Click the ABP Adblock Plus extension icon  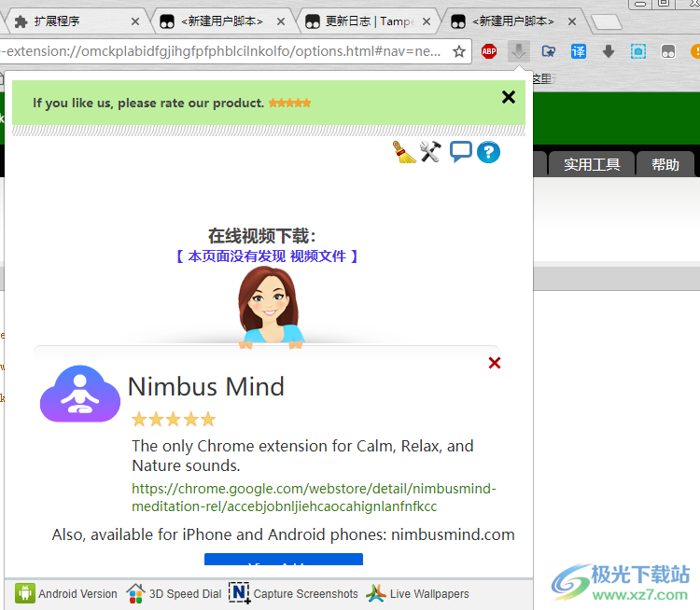(x=489, y=52)
